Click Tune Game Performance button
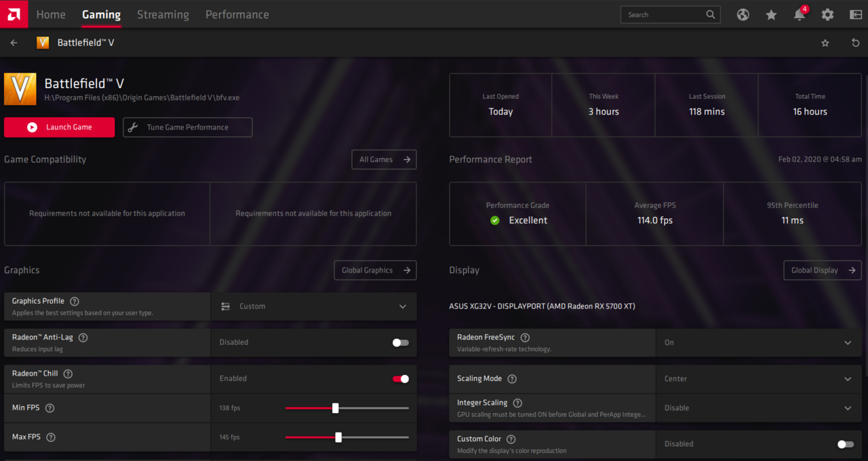Screen dimensions: 868x461 (188, 127)
